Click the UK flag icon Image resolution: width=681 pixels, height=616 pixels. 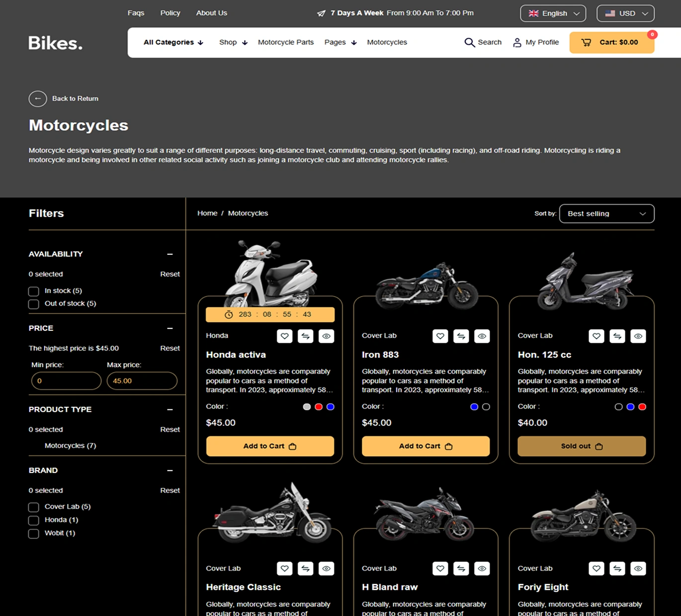(533, 13)
